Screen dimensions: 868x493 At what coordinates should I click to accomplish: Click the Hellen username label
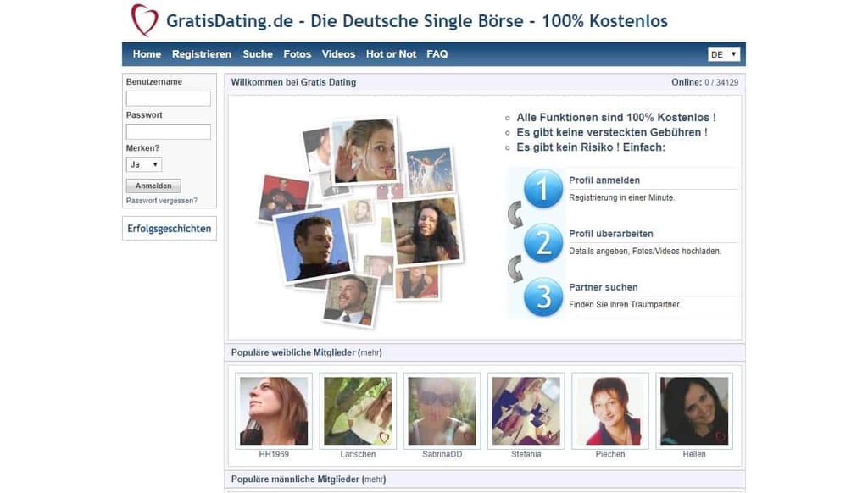coord(694,454)
